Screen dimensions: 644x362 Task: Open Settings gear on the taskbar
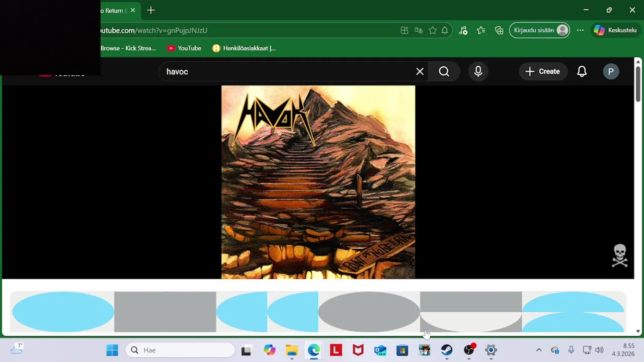(x=491, y=350)
